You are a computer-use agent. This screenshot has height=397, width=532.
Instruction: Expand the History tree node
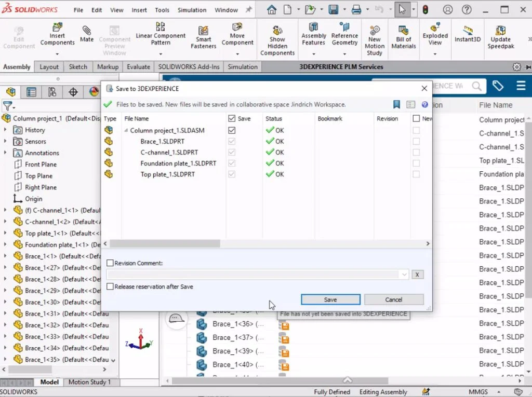[5, 130]
